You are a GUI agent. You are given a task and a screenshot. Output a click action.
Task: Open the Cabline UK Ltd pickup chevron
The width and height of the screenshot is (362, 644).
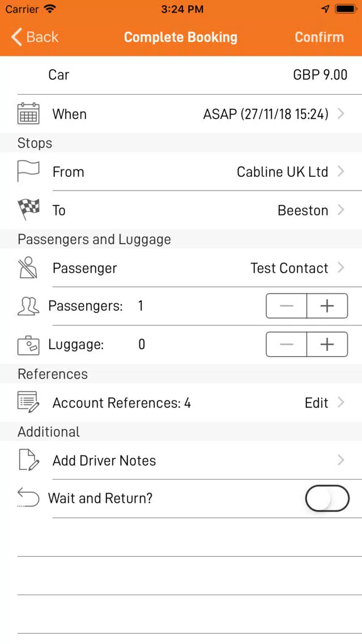pos(340,172)
